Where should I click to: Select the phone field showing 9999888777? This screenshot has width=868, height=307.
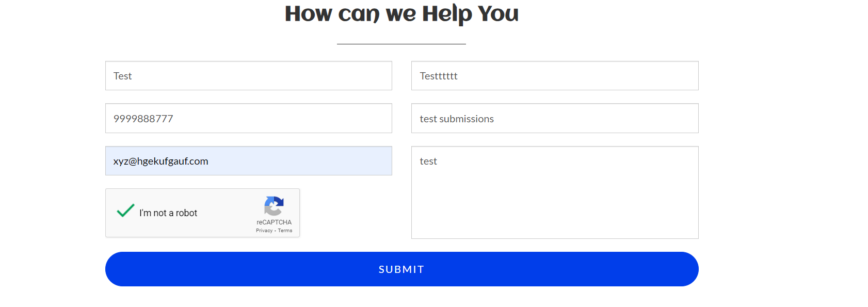[248, 118]
